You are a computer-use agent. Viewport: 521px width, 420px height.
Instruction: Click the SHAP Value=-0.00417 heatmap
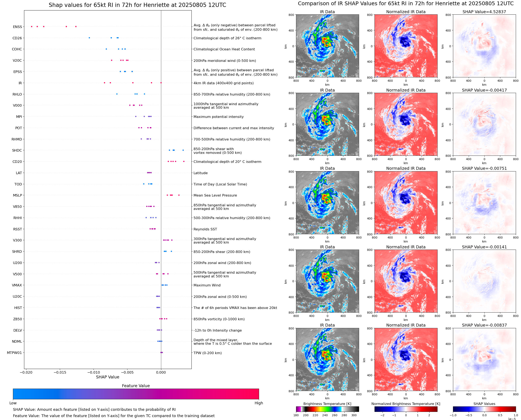click(484, 124)
